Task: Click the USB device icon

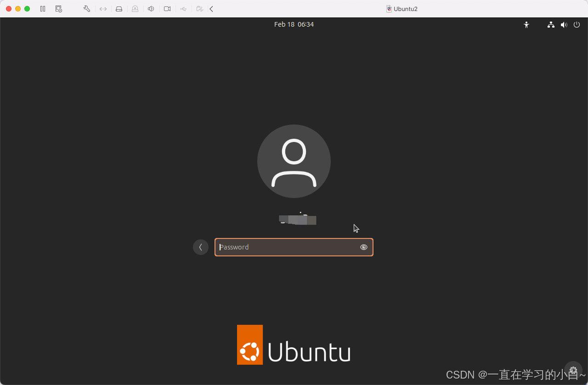Action: click(183, 9)
